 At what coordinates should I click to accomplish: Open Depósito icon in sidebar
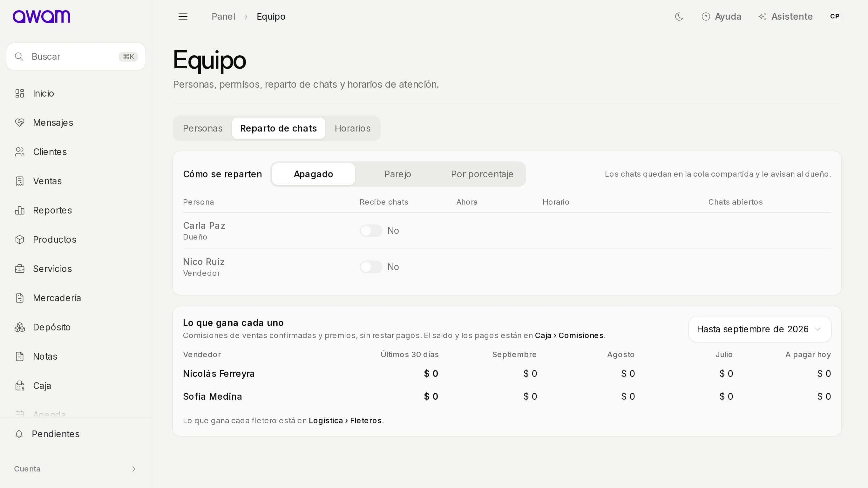tap(20, 327)
